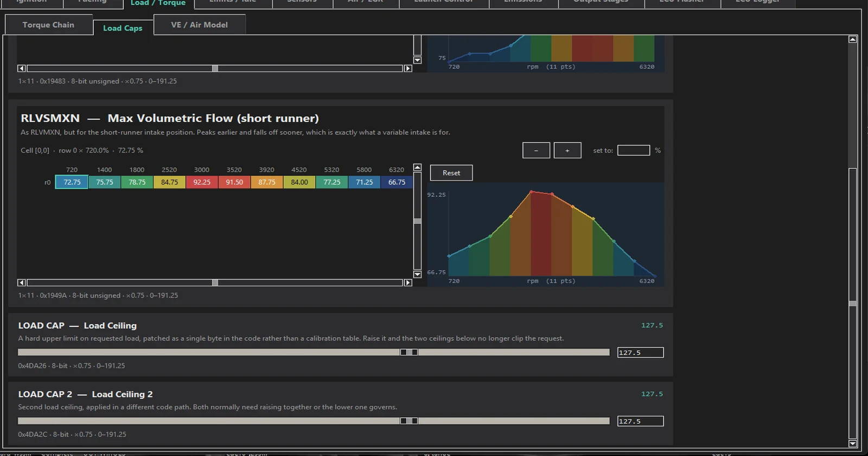Click the 6320 rpm column header

397,170
